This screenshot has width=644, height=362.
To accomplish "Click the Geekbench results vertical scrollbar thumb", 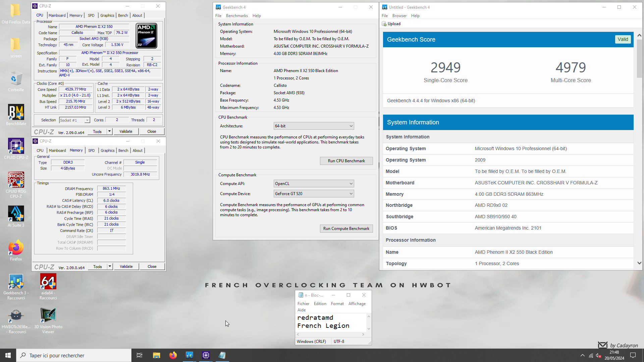I will click(x=639, y=59).
